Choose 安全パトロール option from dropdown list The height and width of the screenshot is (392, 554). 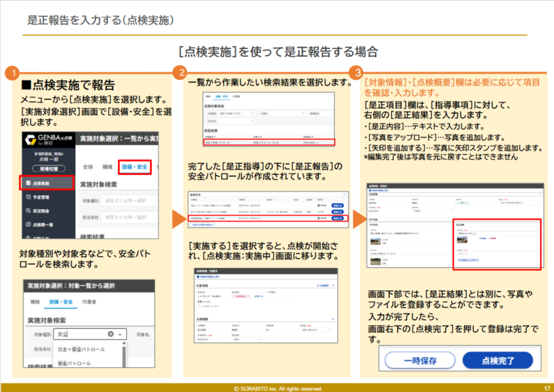(x=74, y=363)
